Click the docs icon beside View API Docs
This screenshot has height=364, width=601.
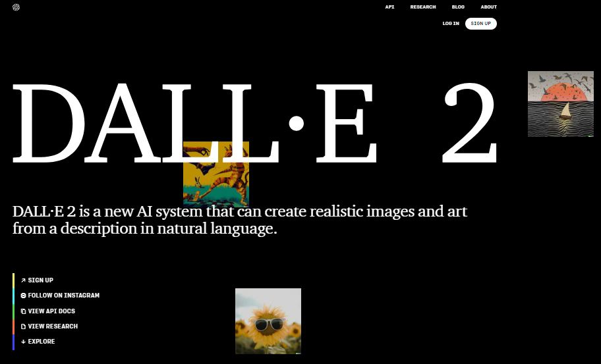(23, 311)
